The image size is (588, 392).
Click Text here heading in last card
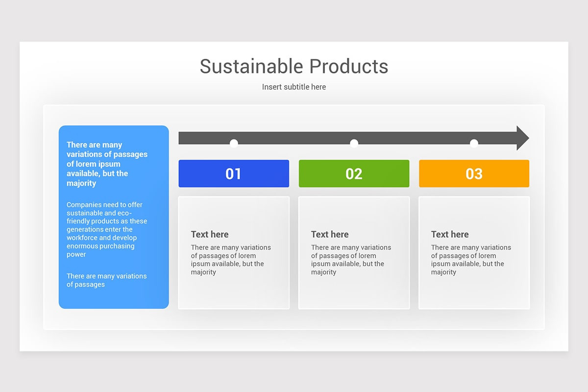(x=449, y=234)
